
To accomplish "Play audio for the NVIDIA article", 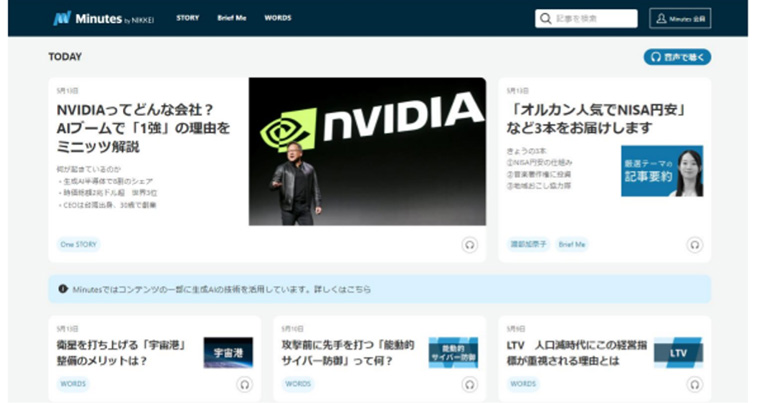I will pos(469,245).
